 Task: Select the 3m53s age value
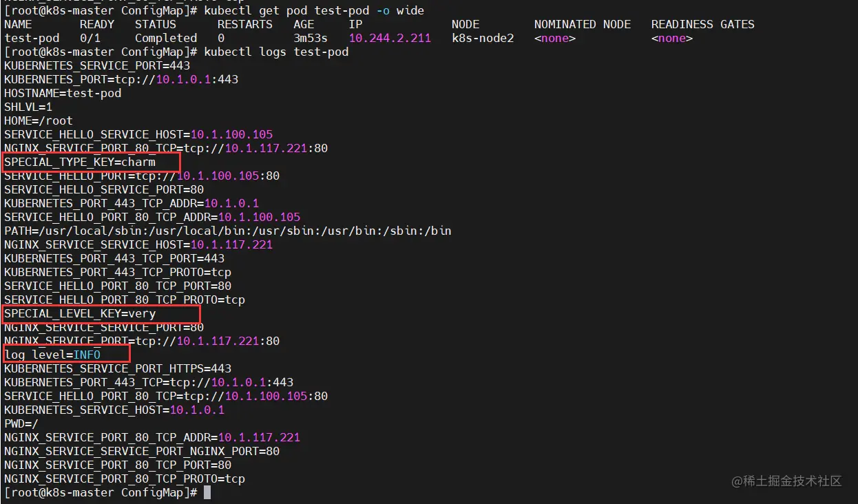click(311, 38)
